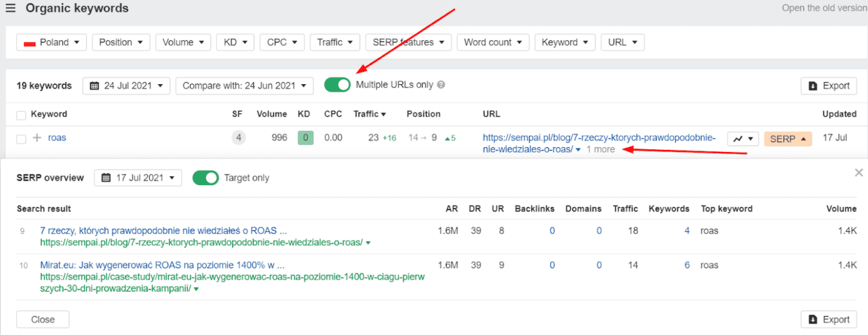The width and height of the screenshot is (868, 335).
Task: Open the 24 Jul 2021 date picker
Action: coord(126,85)
